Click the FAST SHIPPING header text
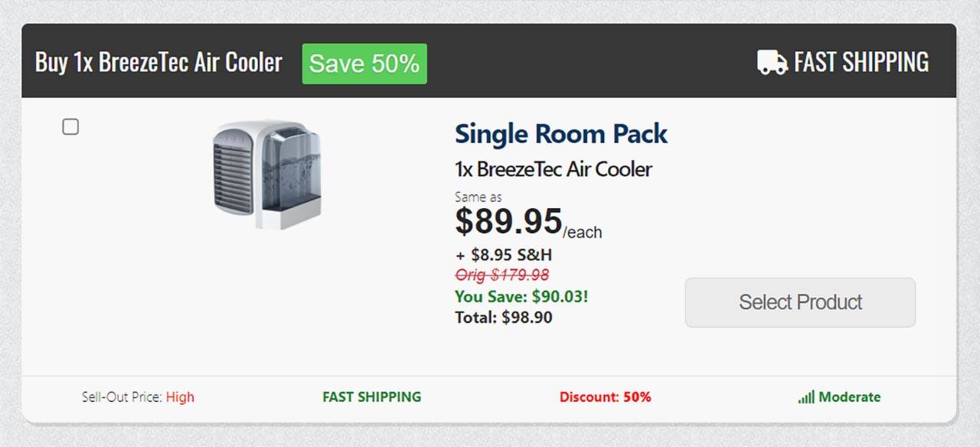 (x=861, y=62)
